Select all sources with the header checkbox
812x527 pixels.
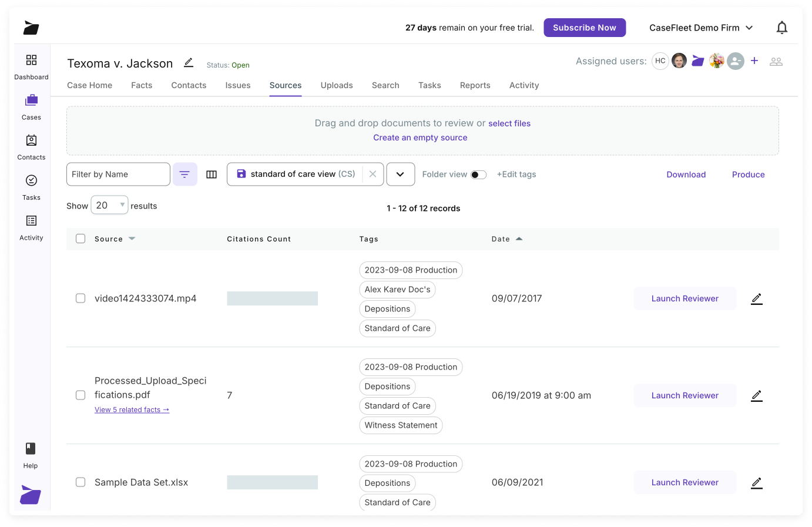(x=80, y=239)
